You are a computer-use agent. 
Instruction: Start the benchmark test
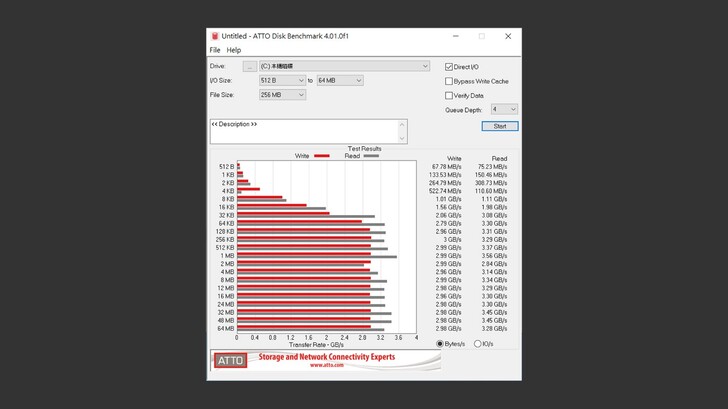[x=500, y=126]
